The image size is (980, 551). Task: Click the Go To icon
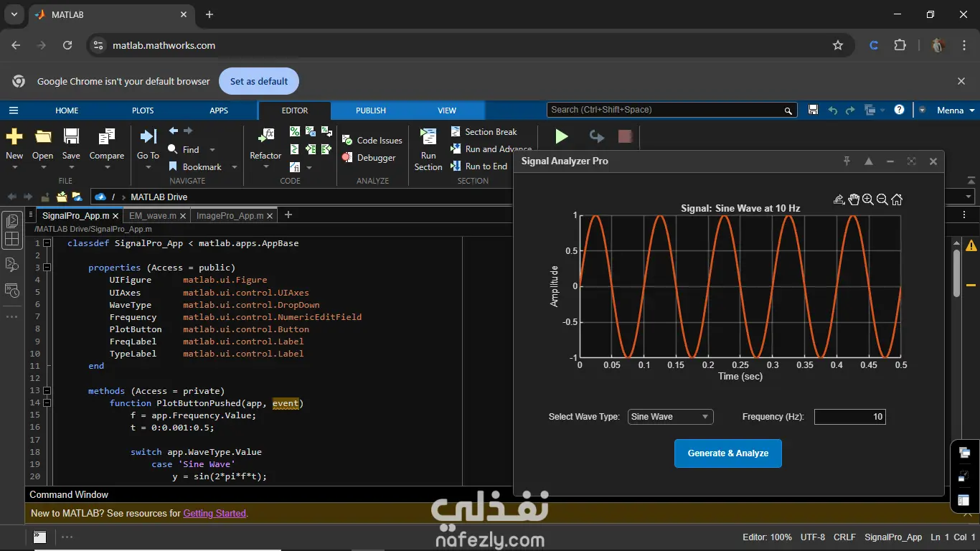(x=148, y=136)
